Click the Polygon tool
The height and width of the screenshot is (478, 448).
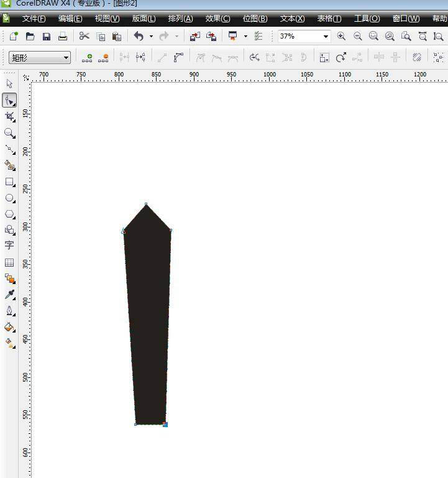tap(9, 214)
